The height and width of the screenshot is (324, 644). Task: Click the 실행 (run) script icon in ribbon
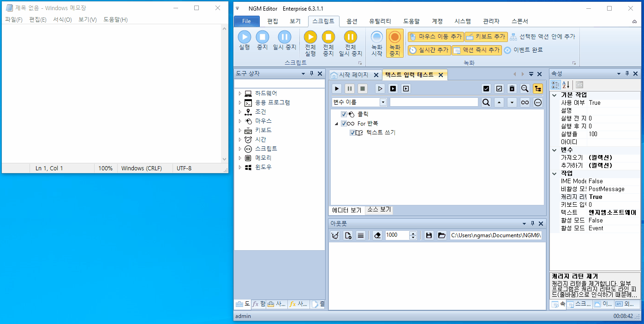click(x=244, y=37)
